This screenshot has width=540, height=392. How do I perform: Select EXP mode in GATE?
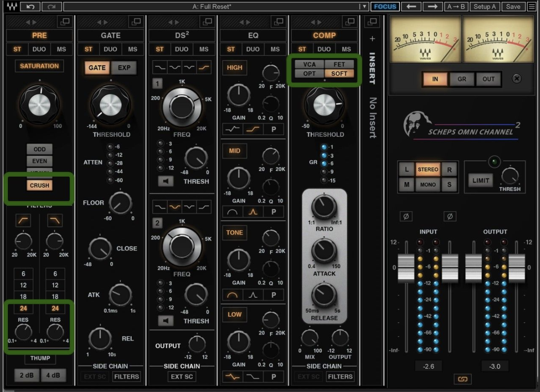[x=124, y=67]
